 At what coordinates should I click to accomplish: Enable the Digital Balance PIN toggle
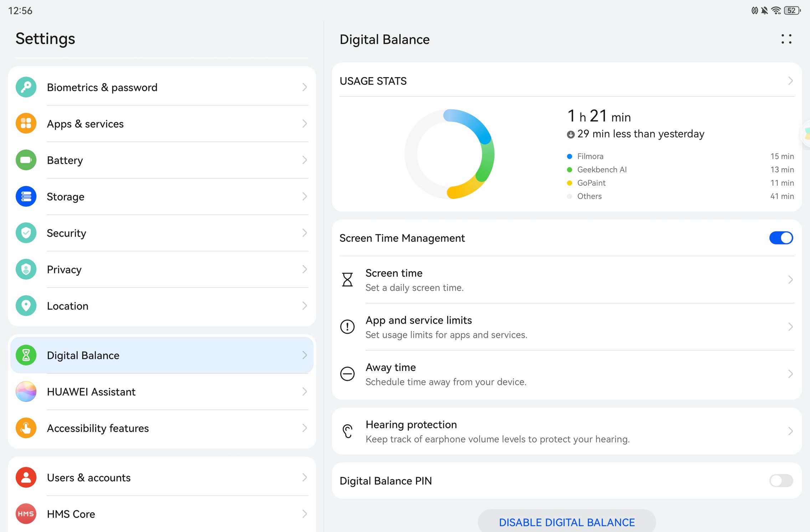click(x=781, y=481)
